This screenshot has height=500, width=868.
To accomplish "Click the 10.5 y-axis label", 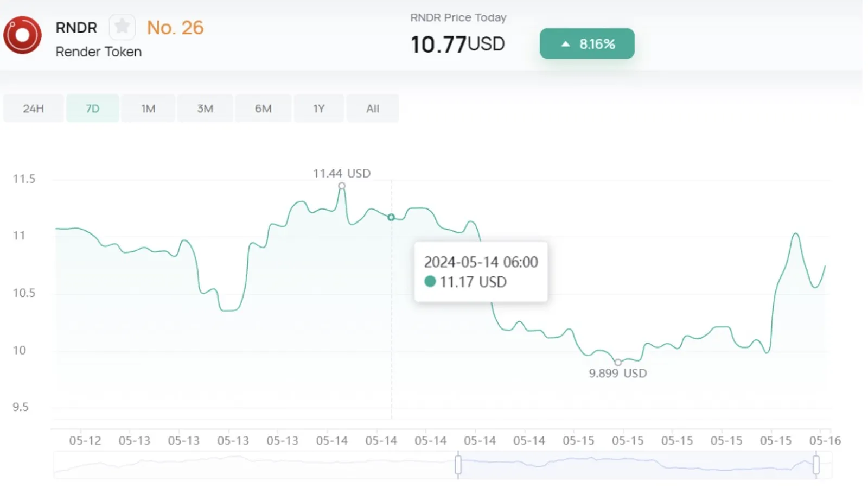I will pos(24,293).
